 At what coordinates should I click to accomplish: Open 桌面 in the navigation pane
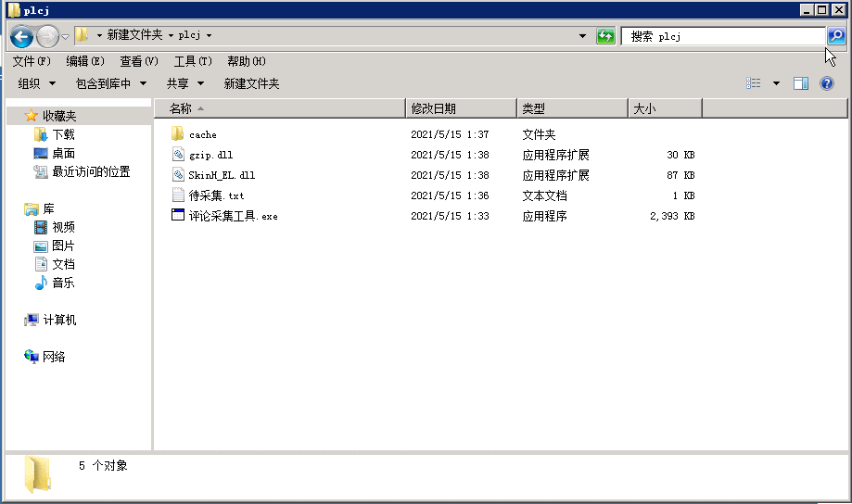(63, 153)
